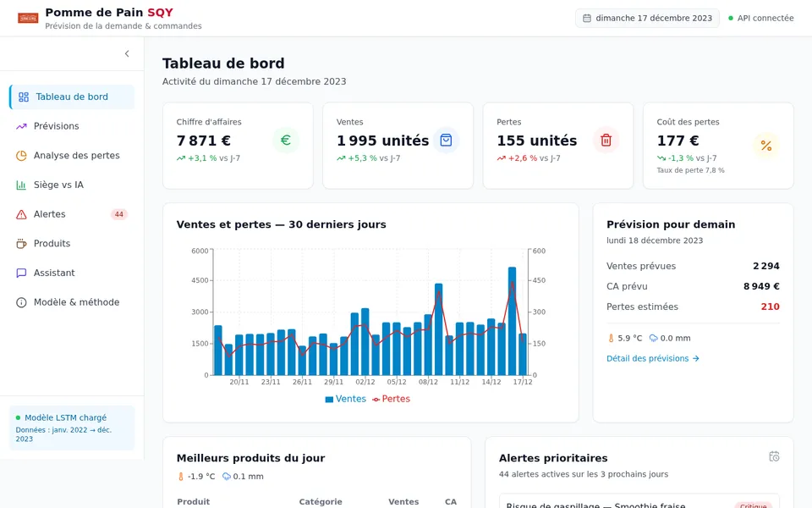Click the trash icon in Pertes card

(606, 140)
